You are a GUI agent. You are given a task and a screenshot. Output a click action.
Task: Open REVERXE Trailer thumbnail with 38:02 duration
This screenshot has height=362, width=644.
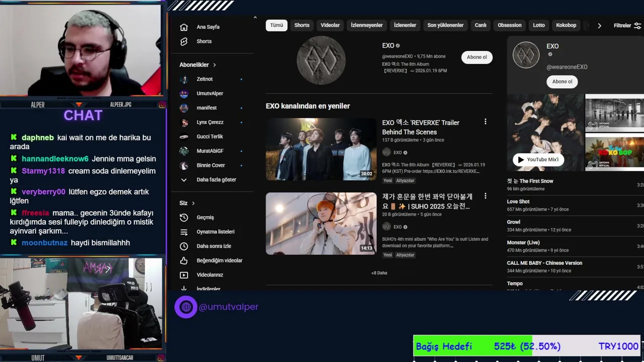click(321, 149)
